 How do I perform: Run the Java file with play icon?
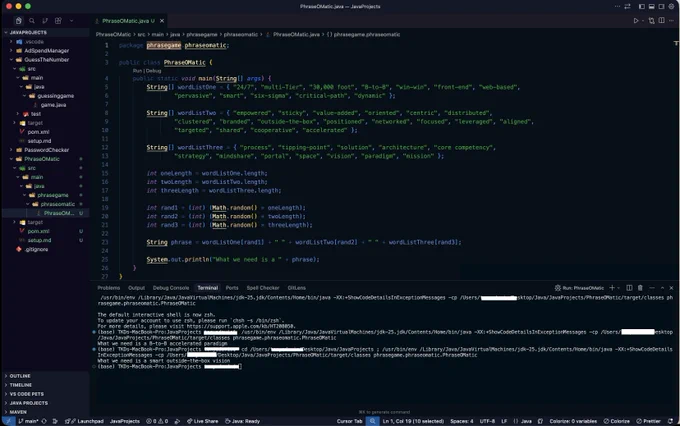click(635, 20)
